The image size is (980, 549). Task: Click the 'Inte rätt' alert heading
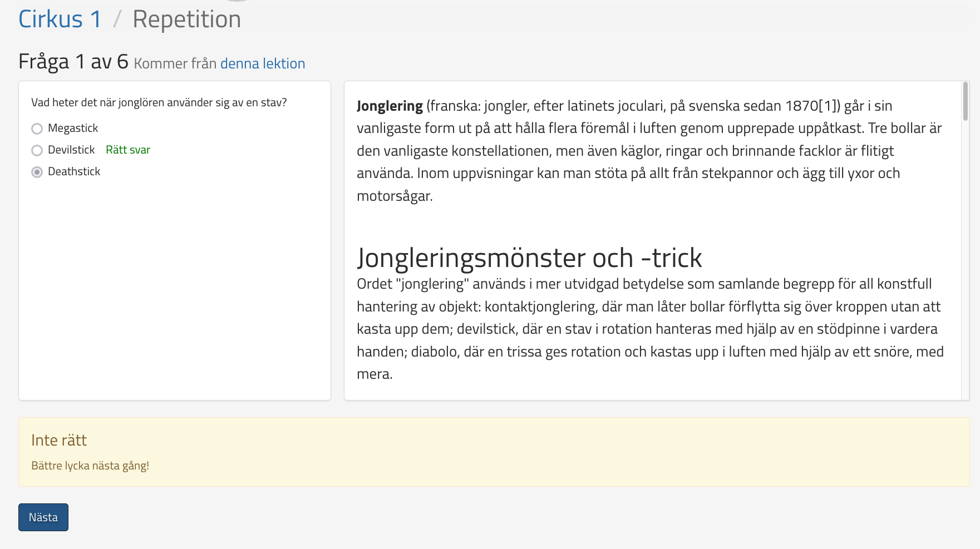tap(59, 441)
